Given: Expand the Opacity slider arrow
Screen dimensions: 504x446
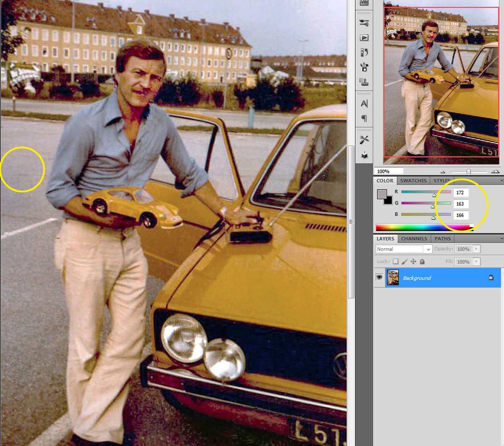Looking at the screenshot, I should (x=476, y=249).
